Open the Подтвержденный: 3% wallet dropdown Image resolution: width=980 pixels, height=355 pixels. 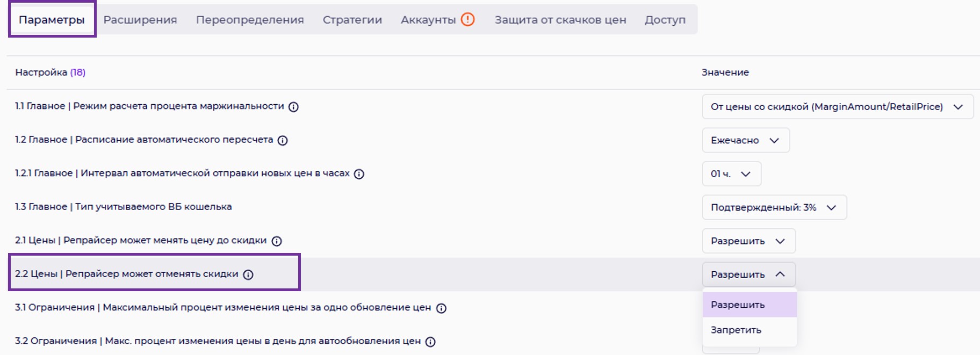click(774, 207)
